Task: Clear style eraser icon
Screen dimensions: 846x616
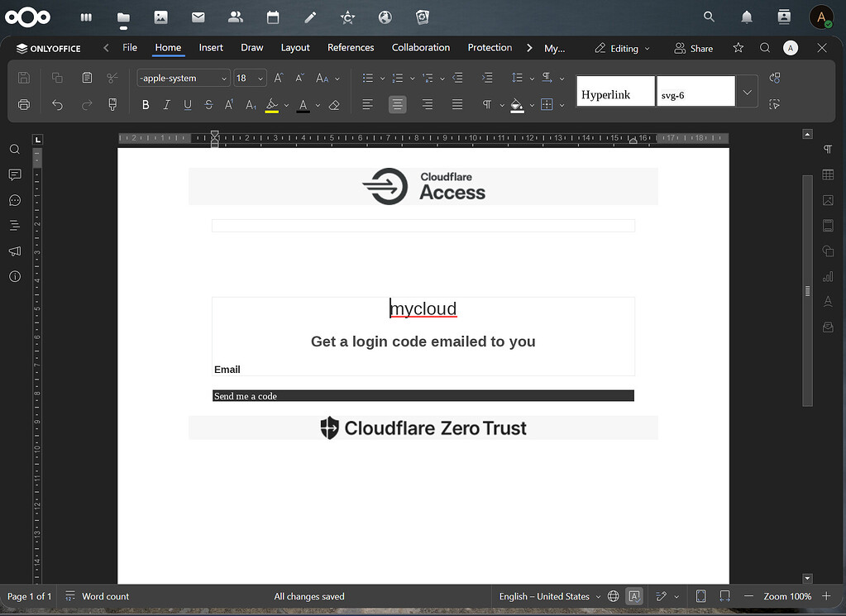Action: point(334,105)
